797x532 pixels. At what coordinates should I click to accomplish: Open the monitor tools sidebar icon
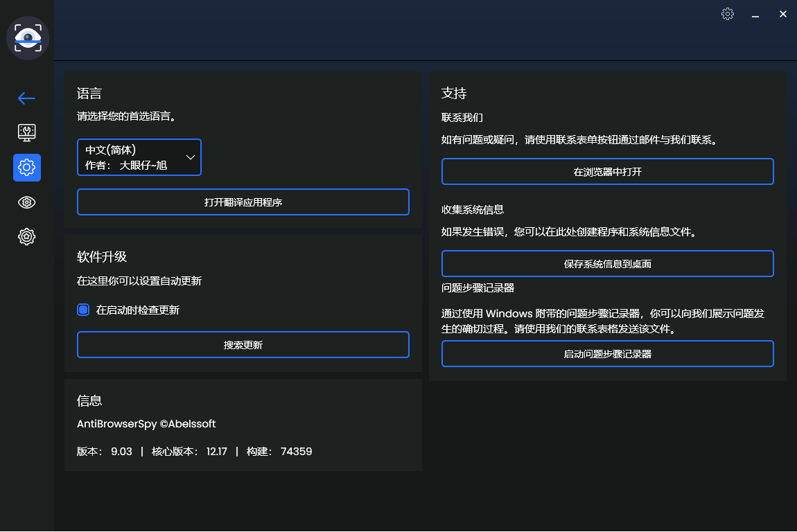pos(26,132)
